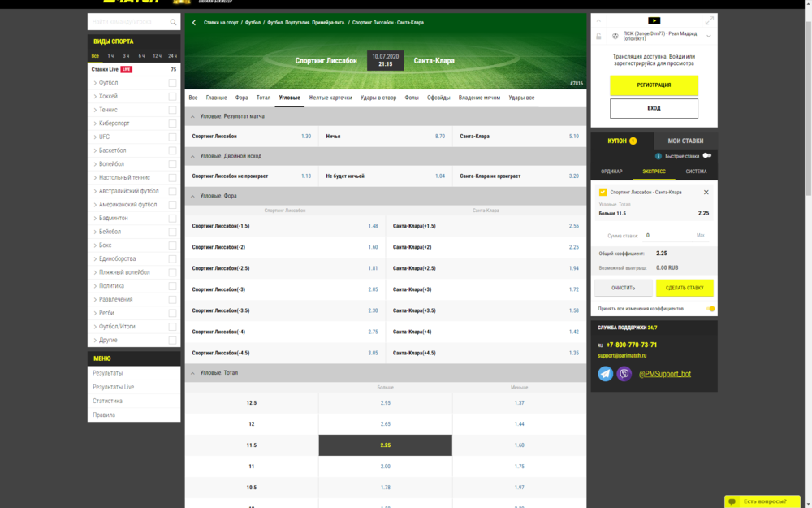The image size is (812, 508).
Task: Toggle the Быстрые ставки switch
Action: click(x=707, y=155)
